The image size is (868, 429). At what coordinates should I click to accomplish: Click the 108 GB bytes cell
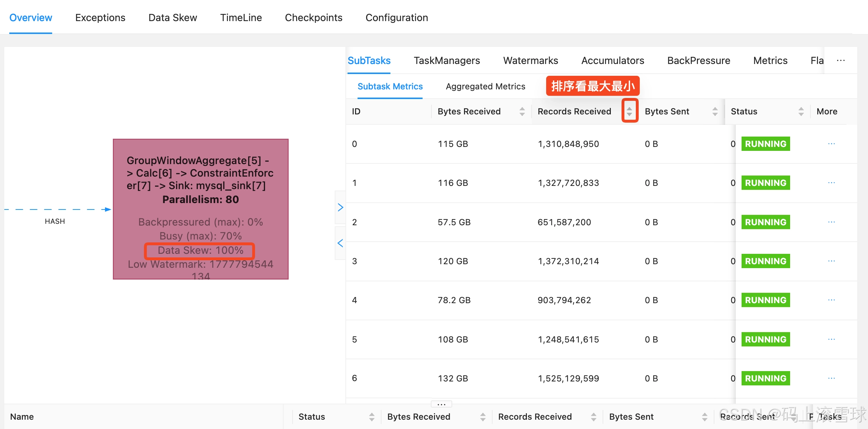(x=453, y=339)
